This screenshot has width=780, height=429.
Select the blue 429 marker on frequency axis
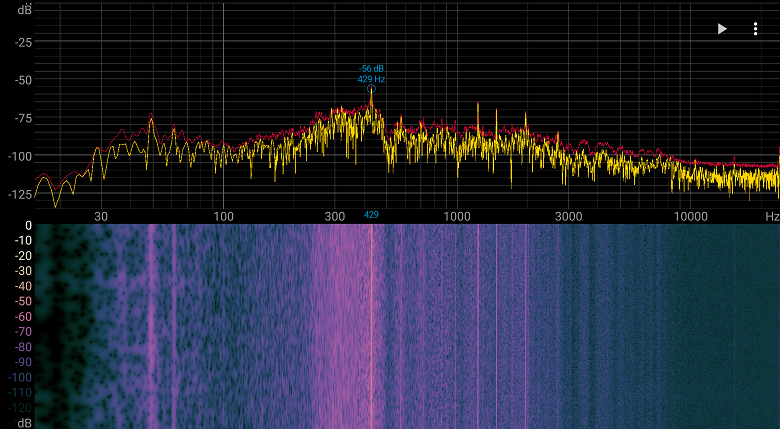click(x=371, y=215)
